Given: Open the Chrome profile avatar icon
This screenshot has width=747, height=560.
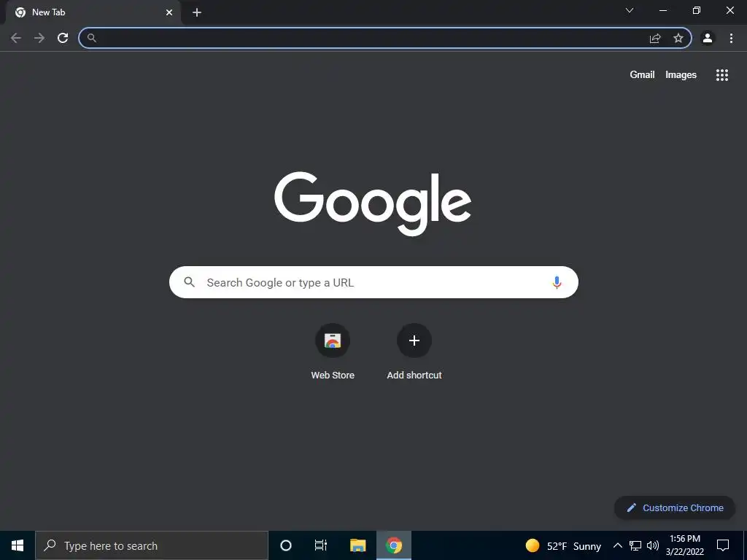Looking at the screenshot, I should pos(708,38).
